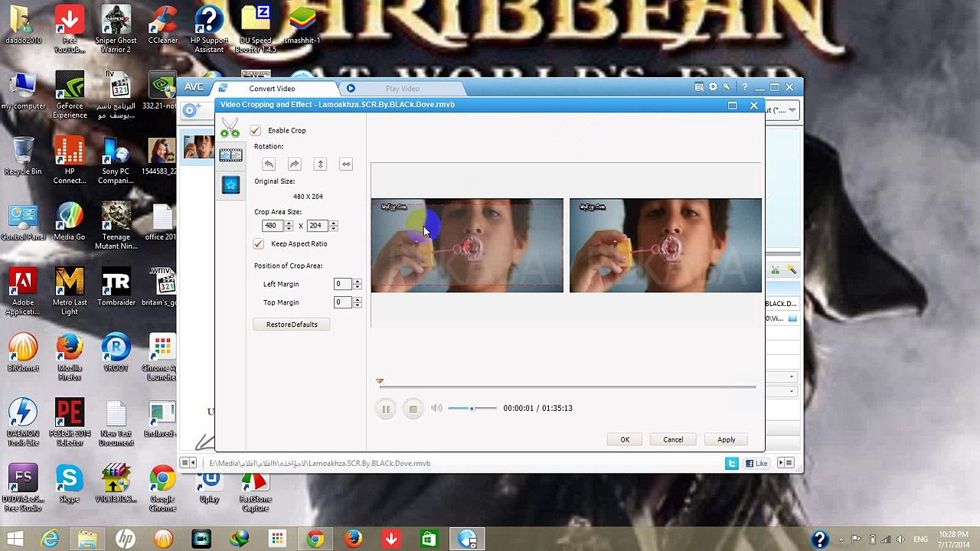Open the output profile dropdown in AVC
Image resolution: width=980 pixels, height=551 pixels.
pyautogui.click(x=792, y=110)
